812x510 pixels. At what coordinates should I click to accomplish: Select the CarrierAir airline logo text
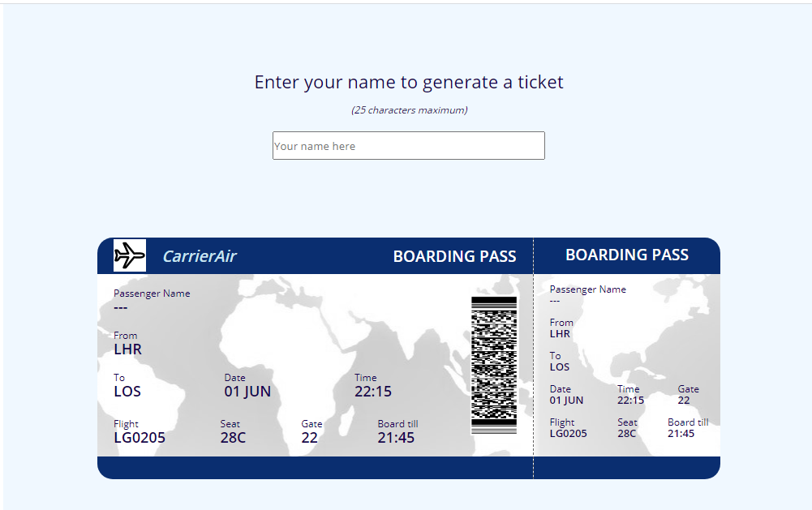pyautogui.click(x=199, y=255)
